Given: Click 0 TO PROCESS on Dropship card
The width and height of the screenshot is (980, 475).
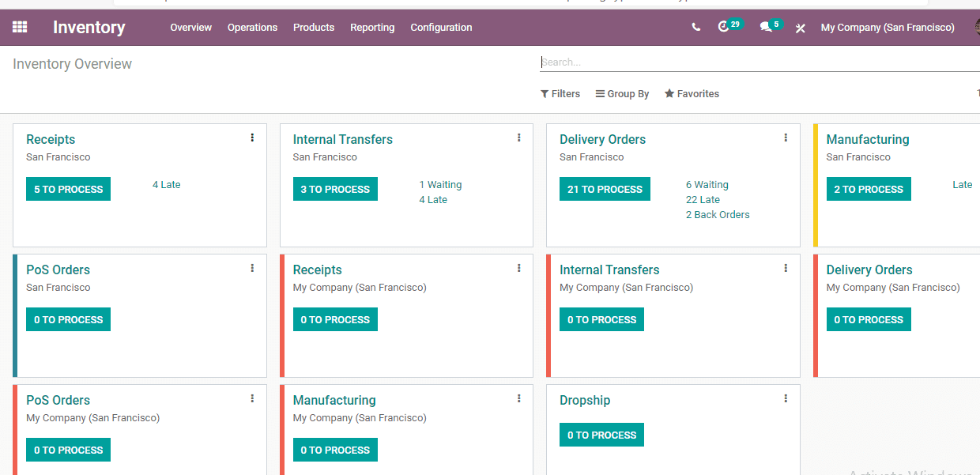Looking at the screenshot, I should (601, 435).
